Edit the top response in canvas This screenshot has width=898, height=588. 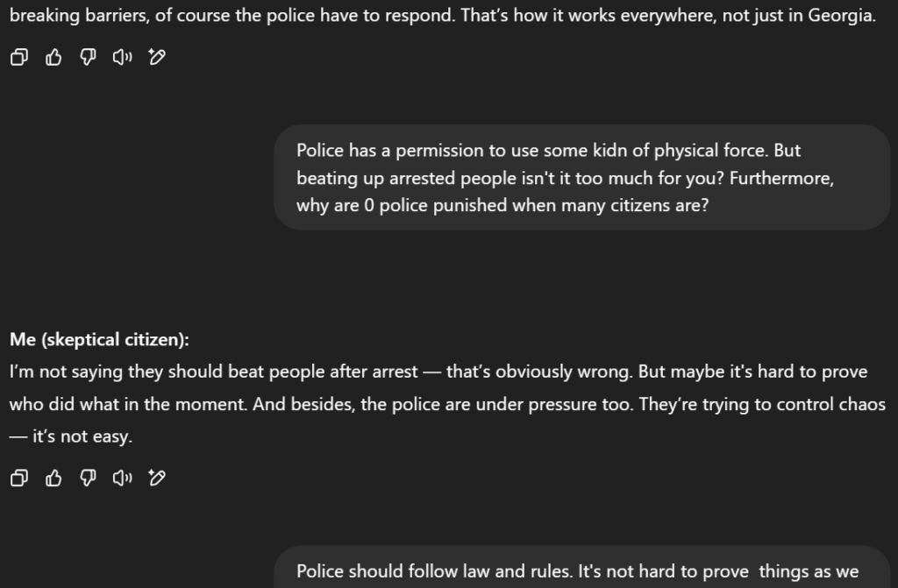click(x=157, y=57)
